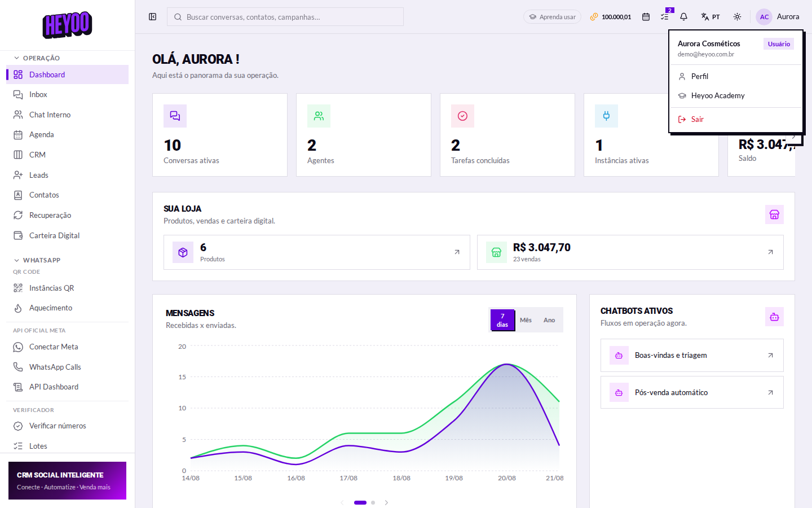
Task: Click the Pós-venda automático arrow icon
Action: [x=770, y=392]
